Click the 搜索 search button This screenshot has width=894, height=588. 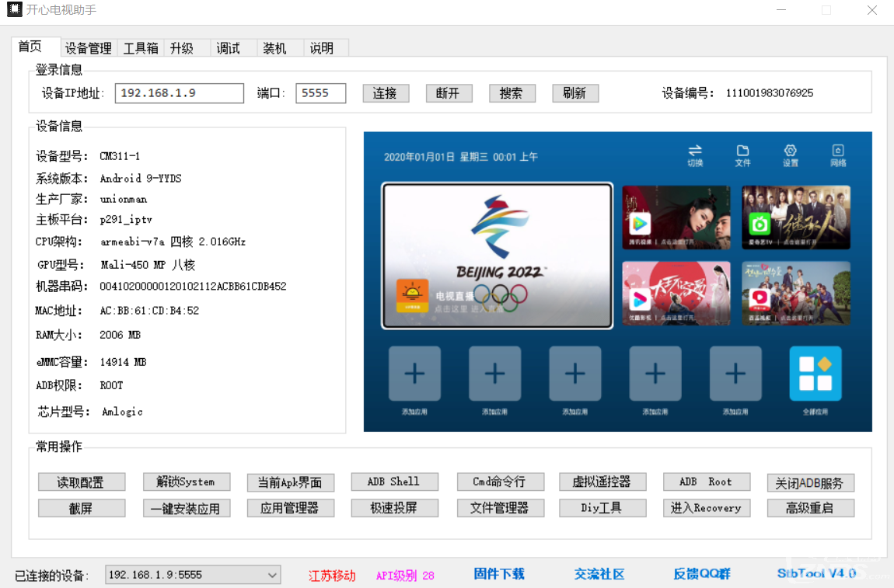512,93
